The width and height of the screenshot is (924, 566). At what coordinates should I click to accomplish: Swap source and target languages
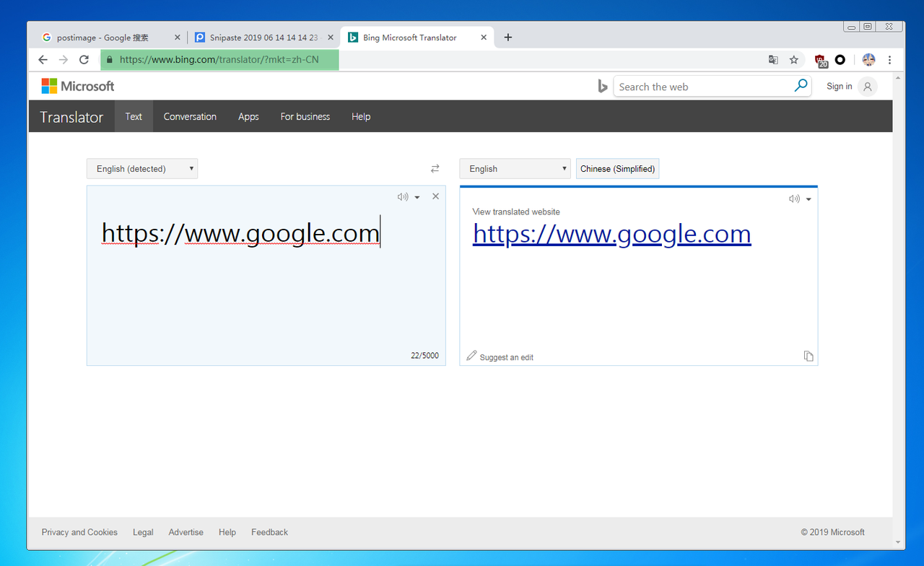(435, 168)
